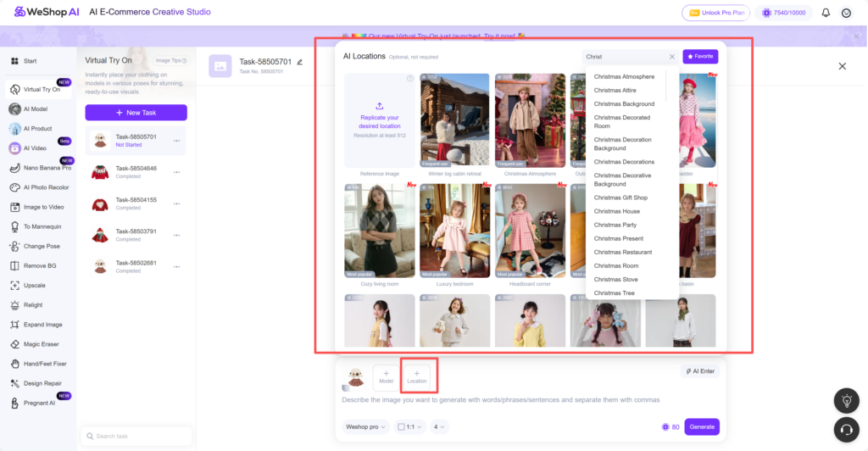Choose Christmas Tree suggestion
The height and width of the screenshot is (451, 868).
[614, 292]
